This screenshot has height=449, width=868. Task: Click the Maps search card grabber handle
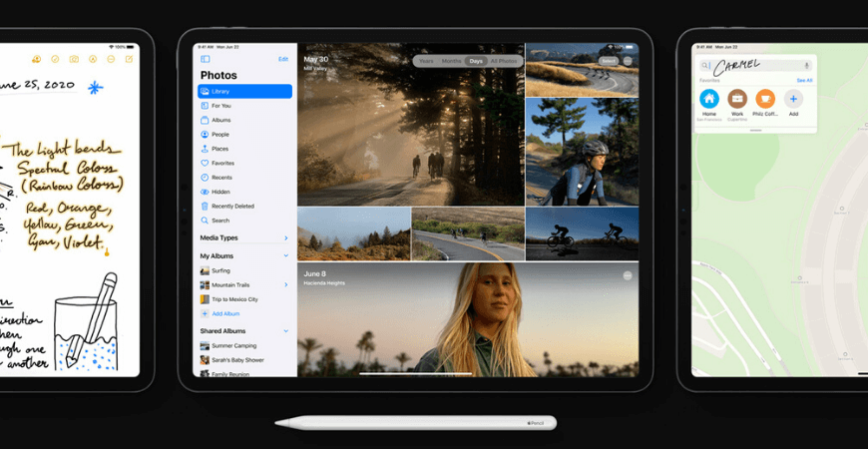pyautogui.click(x=755, y=130)
